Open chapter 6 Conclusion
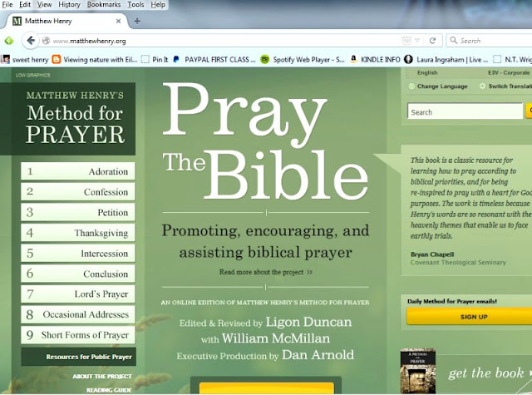The height and width of the screenshot is (395, 532). tap(77, 274)
